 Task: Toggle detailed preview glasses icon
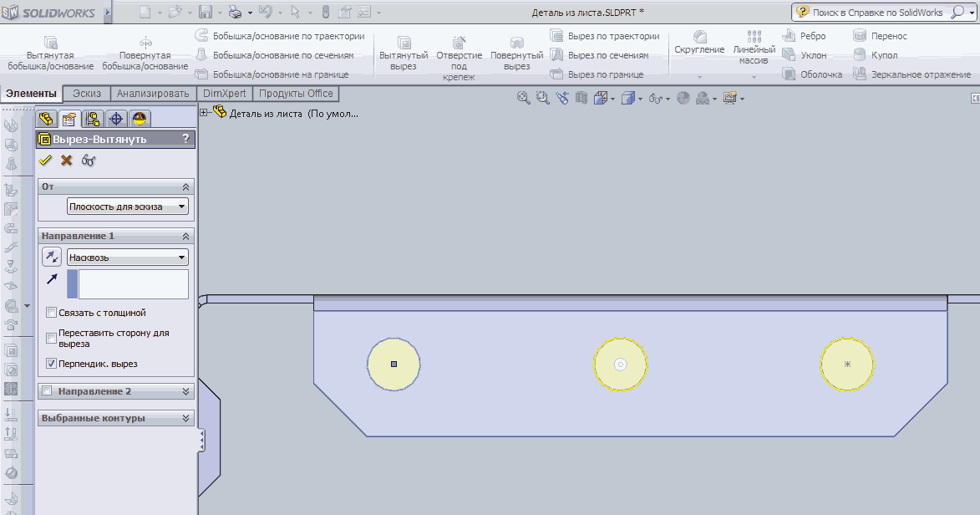click(x=88, y=161)
